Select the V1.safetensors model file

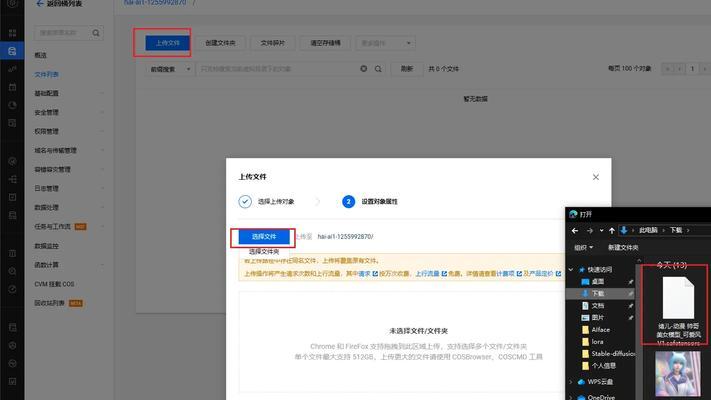(x=678, y=311)
